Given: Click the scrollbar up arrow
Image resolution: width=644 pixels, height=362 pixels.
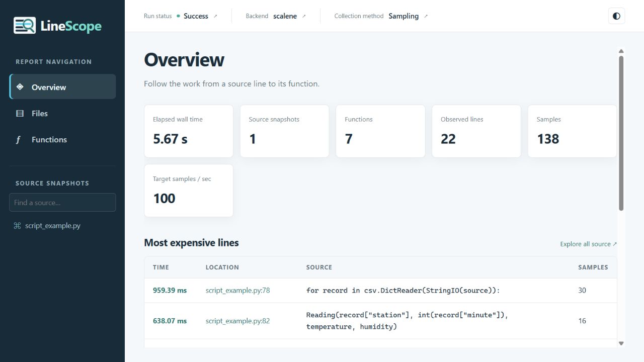Looking at the screenshot, I should tap(621, 51).
